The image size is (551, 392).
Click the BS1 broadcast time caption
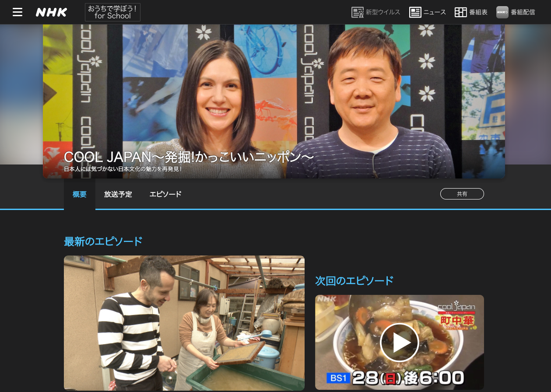[395, 378]
